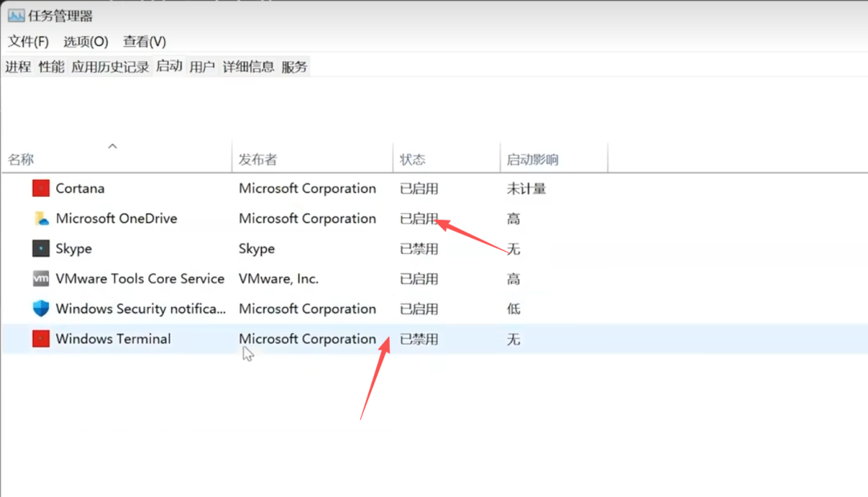868x497 pixels.
Task: Switch to the 性能 tab
Action: [x=51, y=67]
